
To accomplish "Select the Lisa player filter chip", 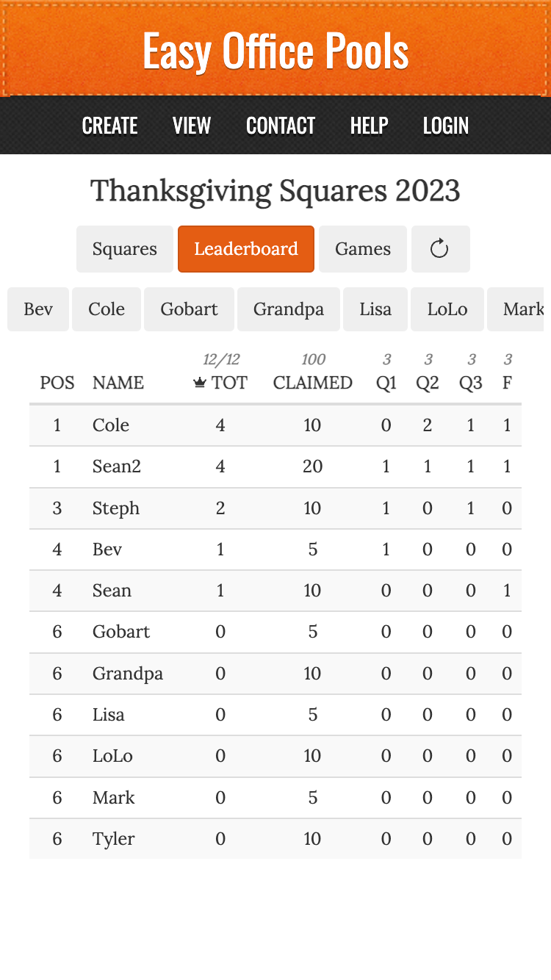I will [375, 309].
